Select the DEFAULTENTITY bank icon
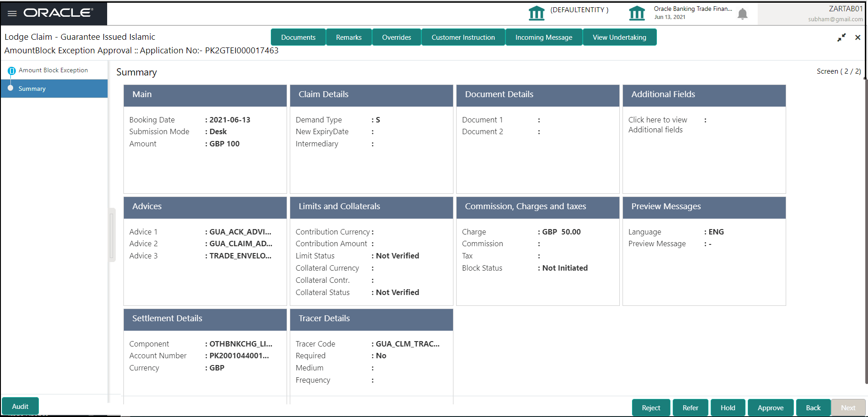 pyautogui.click(x=537, y=14)
